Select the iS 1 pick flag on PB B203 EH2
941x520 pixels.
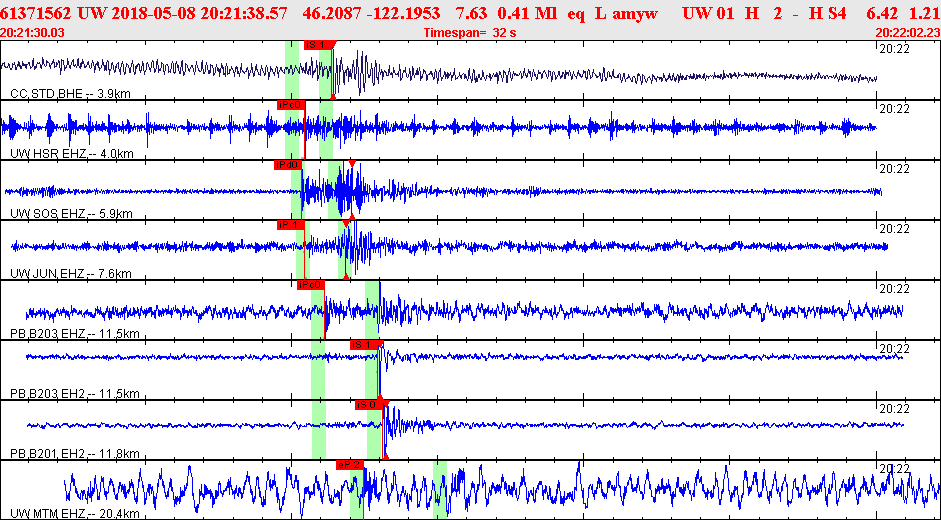point(364,345)
